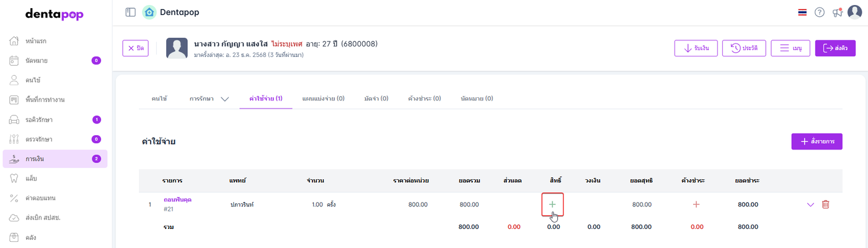
Task: Expand the ถอนฟันคุด row chevron
Action: [810, 204]
